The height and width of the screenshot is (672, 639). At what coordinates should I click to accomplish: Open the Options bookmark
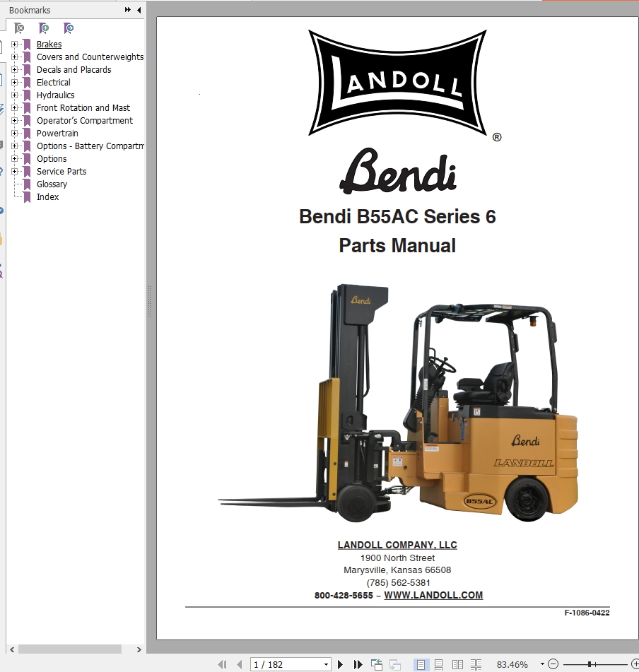click(52, 158)
